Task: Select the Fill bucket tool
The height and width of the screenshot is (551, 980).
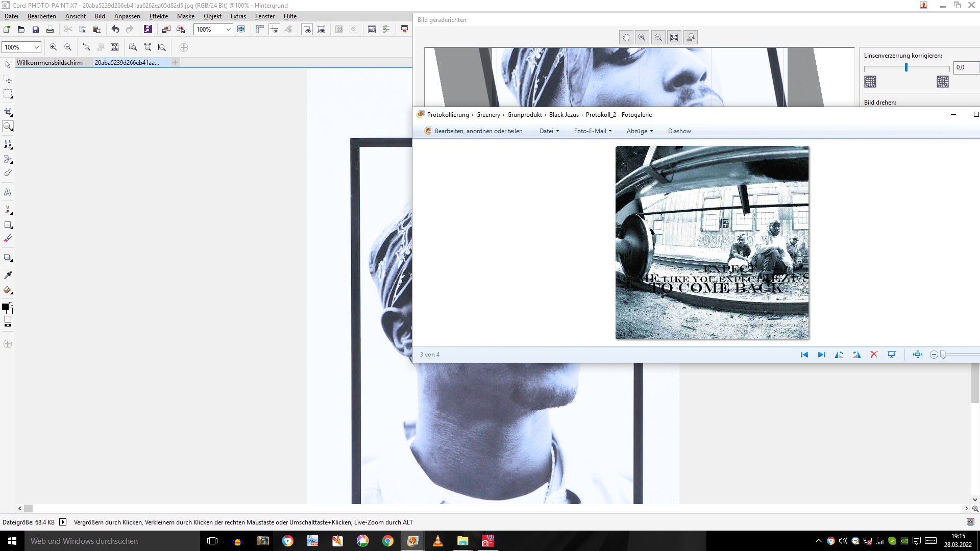Action: [8, 290]
